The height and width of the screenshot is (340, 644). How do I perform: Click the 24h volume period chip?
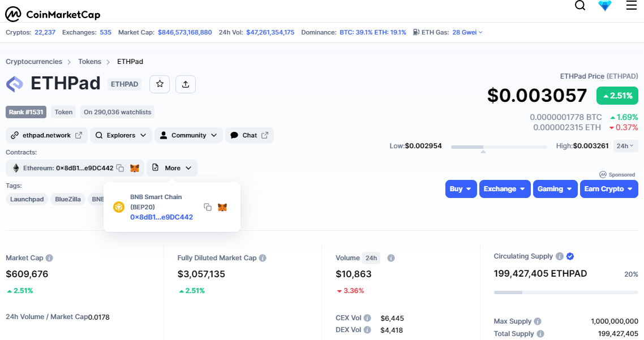[371, 258]
